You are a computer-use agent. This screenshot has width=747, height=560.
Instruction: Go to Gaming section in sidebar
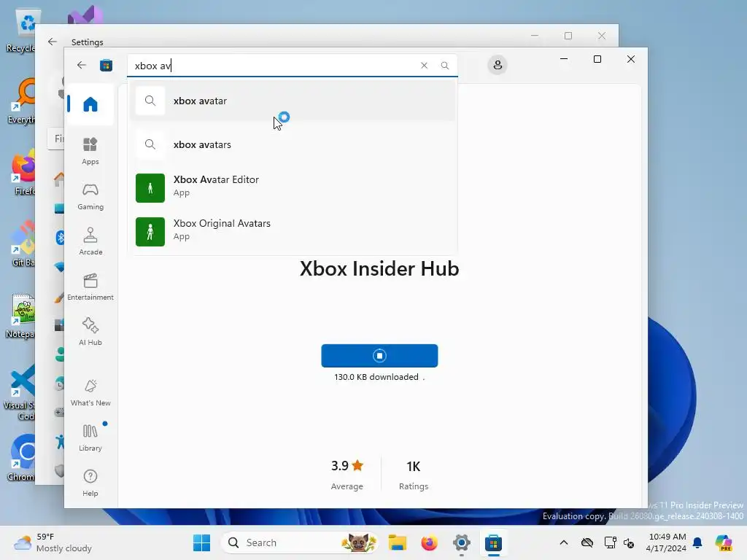click(x=90, y=196)
